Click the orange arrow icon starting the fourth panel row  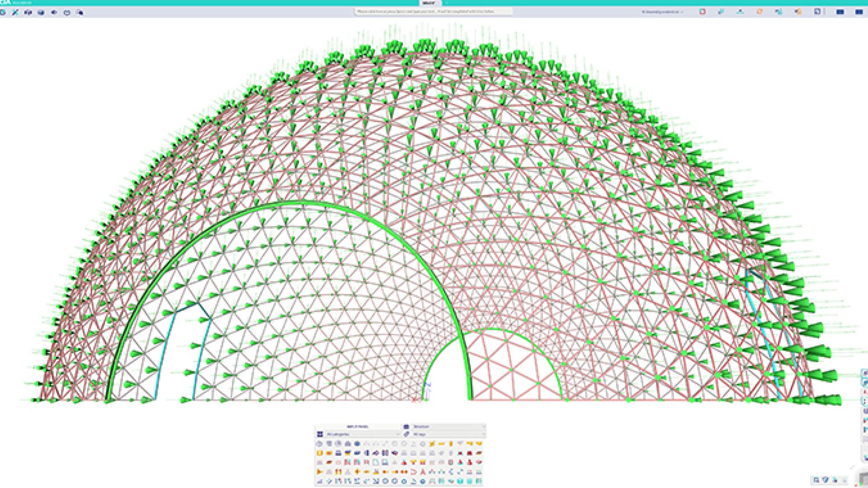coord(320,472)
